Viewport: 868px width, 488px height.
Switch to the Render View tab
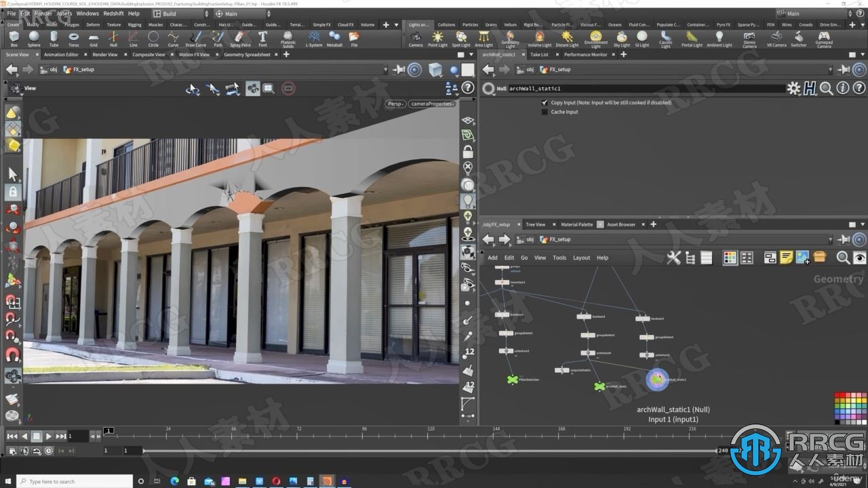(x=105, y=54)
